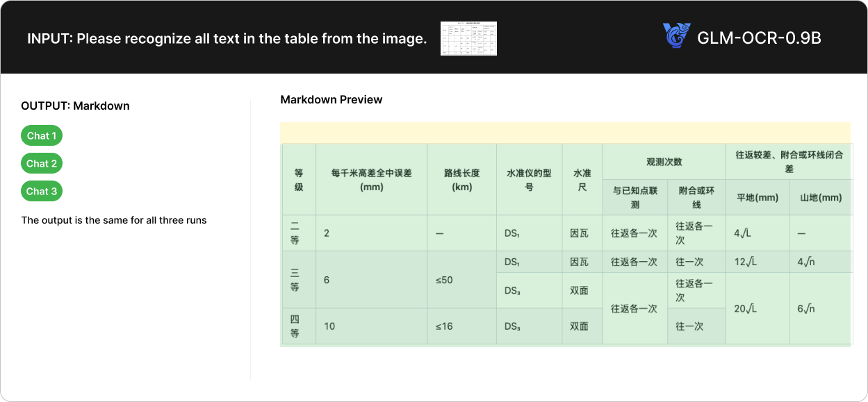Open the Chat 3 run
The width and height of the screenshot is (868, 402).
42,192
